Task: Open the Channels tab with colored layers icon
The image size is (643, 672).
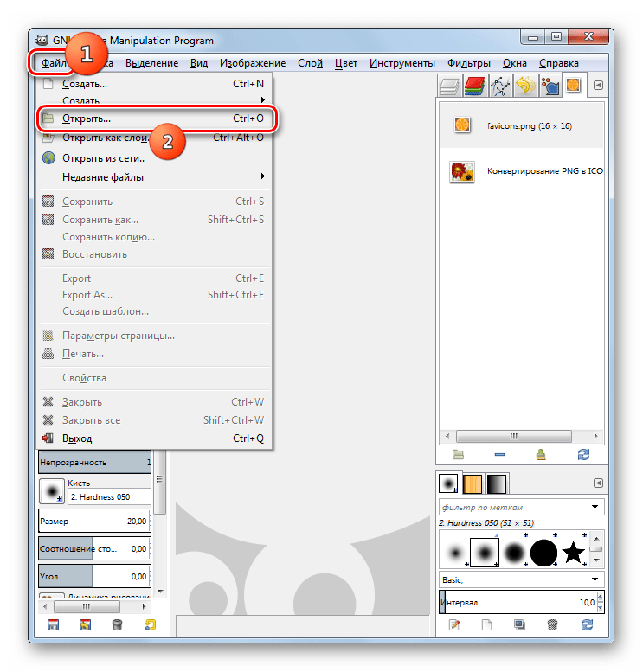Action: pyautogui.click(x=474, y=86)
